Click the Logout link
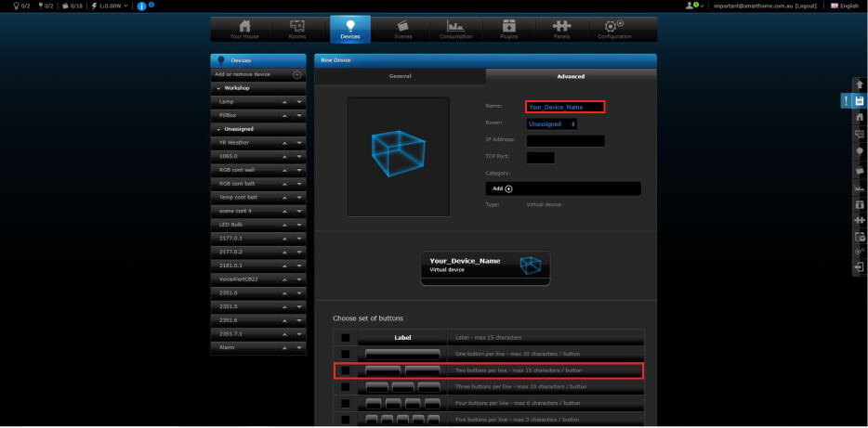This screenshot has height=428, width=868. 806,6
